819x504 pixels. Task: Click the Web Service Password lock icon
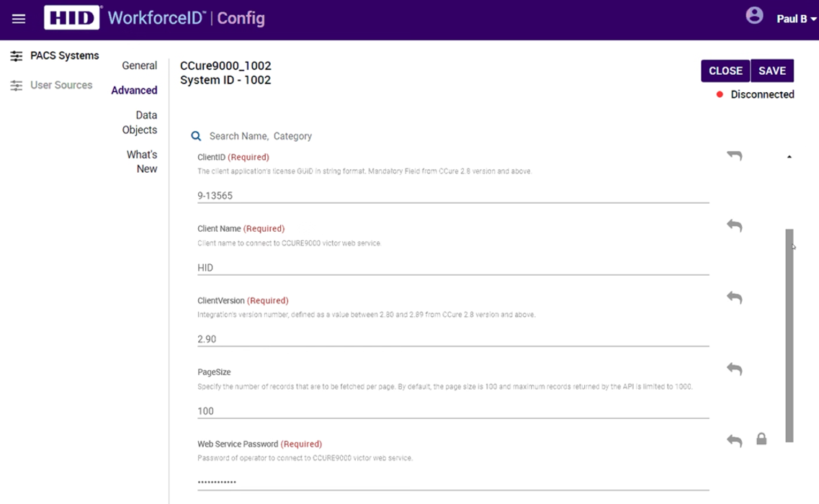pyautogui.click(x=761, y=438)
